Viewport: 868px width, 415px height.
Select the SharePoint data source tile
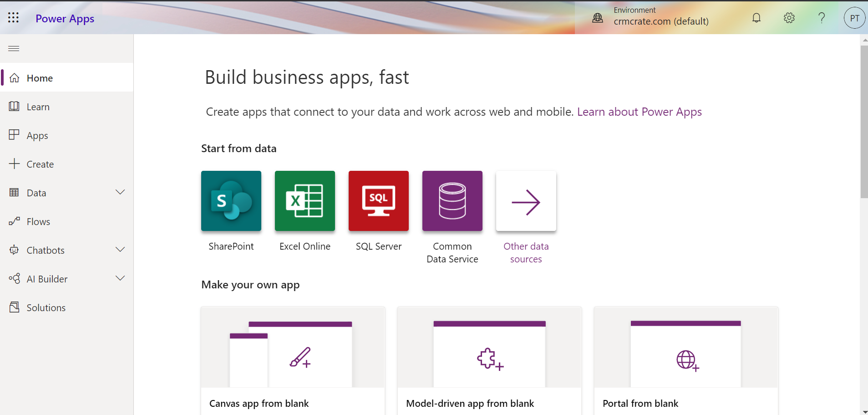click(231, 201)
